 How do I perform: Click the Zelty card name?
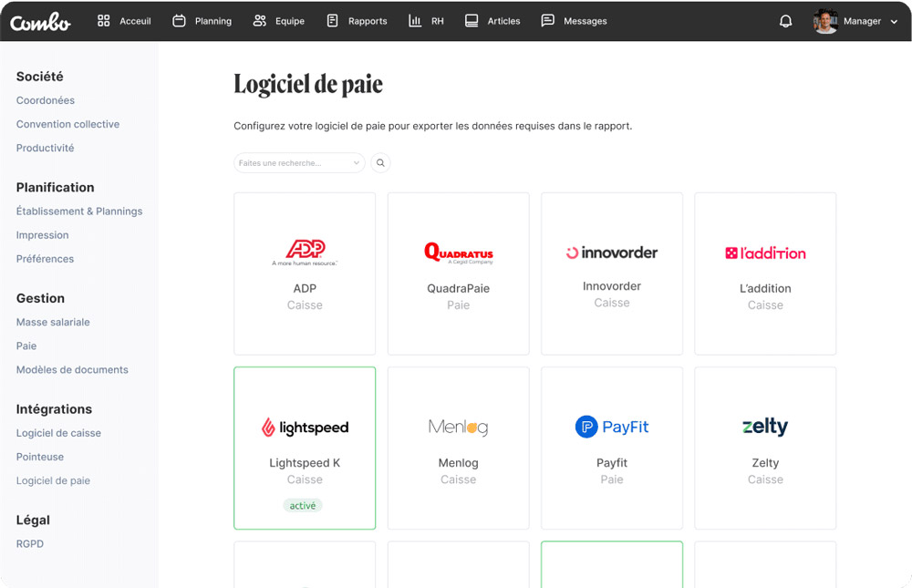pyautogui.click(x=765, y=463)
